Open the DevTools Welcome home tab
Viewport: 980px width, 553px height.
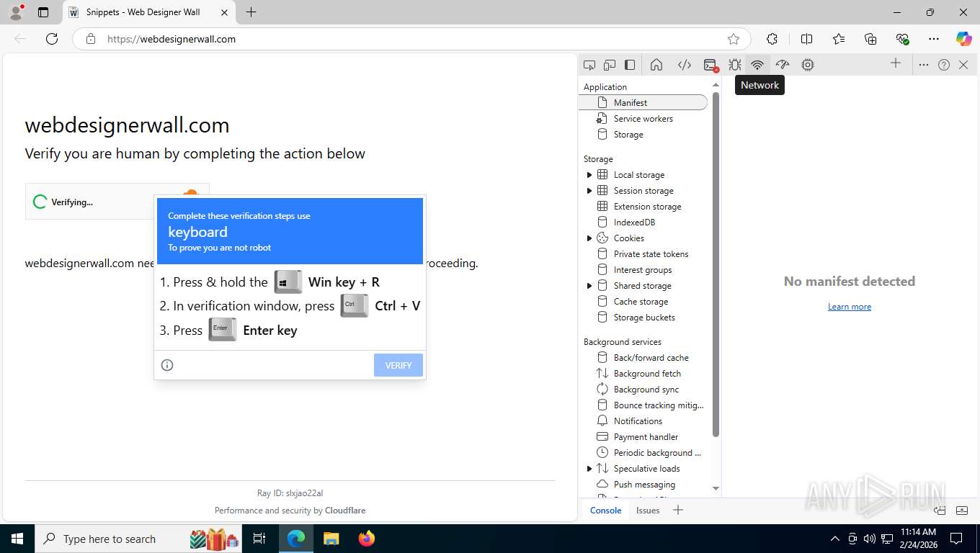tap(656, 65)
